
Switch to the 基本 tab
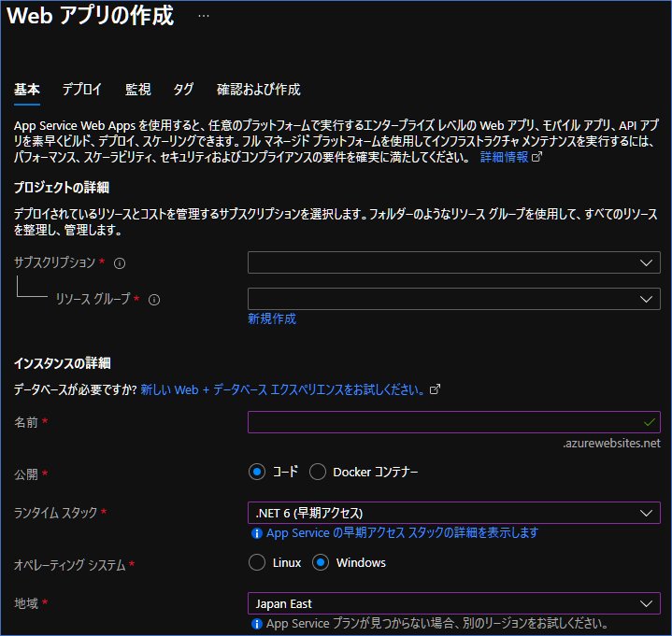27,90
